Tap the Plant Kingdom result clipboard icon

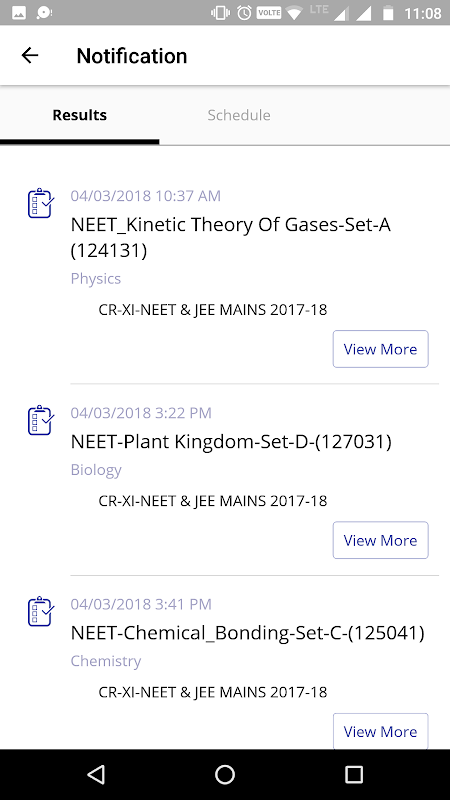[x=41, y=420]
